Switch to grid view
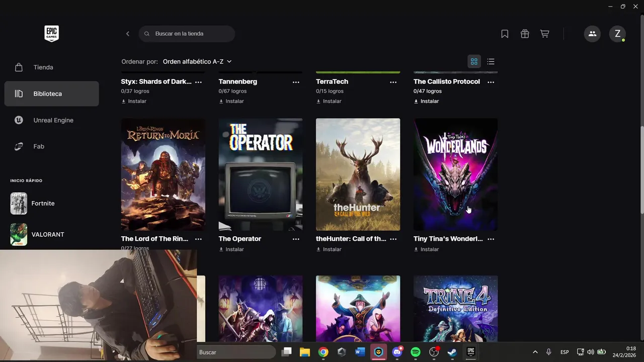Image resolution: width=644 pixels, height=362 pixels. pyautogui.click(x=474, y=61)
